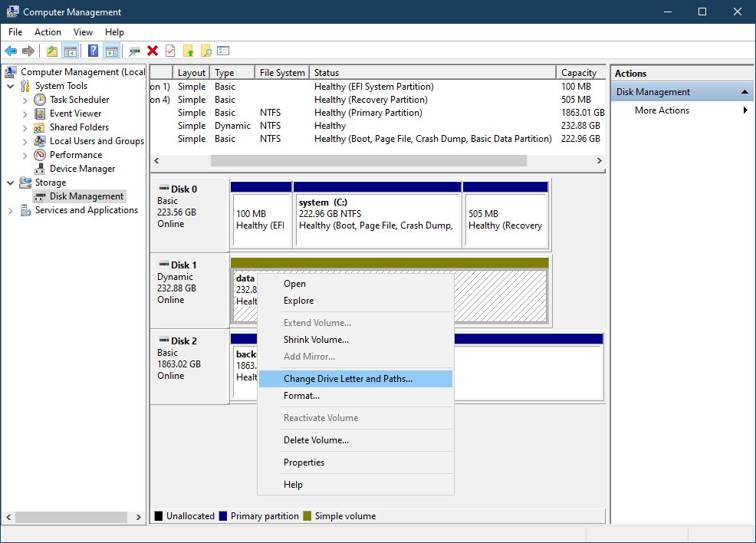Click the Back arrow in the toolbar
This screenshot has width=756, height=543.
11,51
